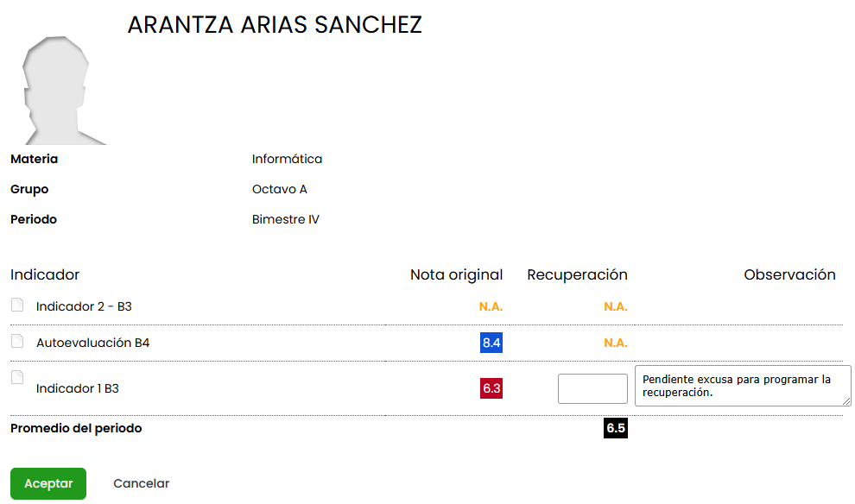Select the Indicador 2 - B3 row label

click(x=84, y=306)
